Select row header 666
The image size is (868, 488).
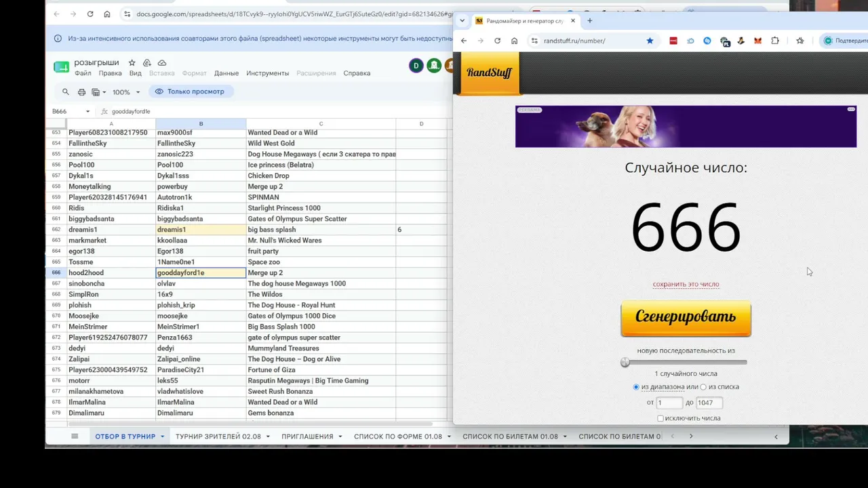coord(56,272)
